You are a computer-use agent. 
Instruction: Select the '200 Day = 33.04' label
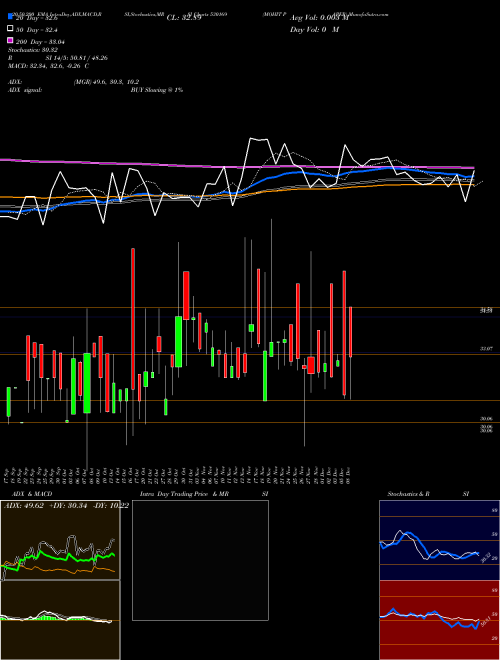[x=40, y=42]
